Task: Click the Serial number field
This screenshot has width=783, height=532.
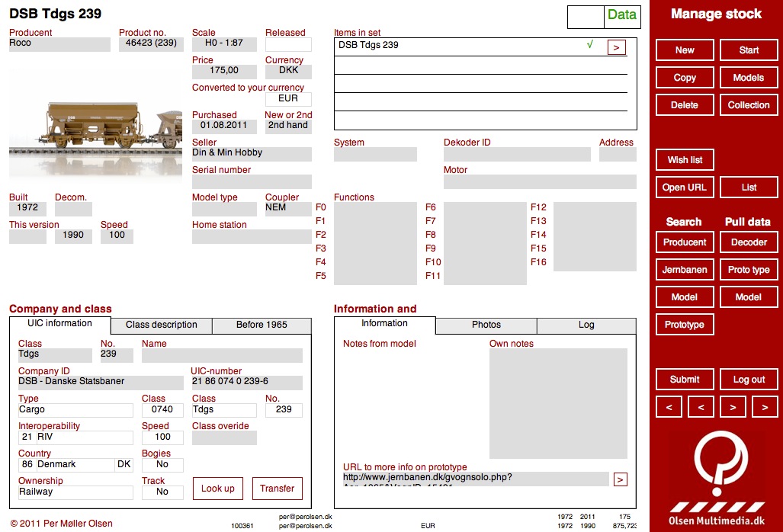Action: [x=252, y=181]
